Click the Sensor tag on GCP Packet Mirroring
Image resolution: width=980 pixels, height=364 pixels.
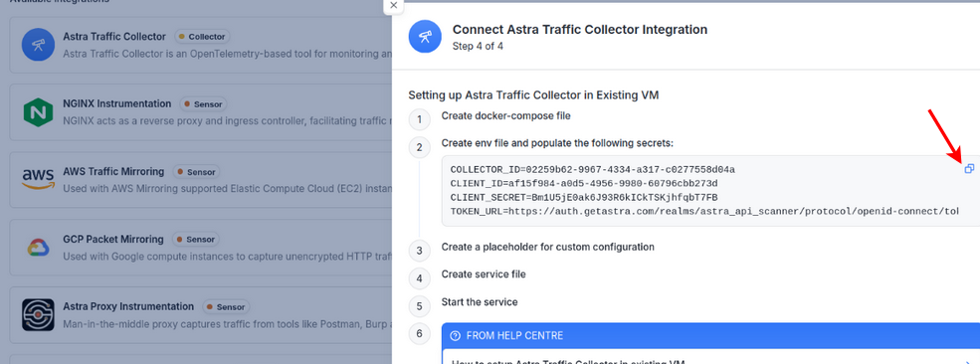click(196, 239)
